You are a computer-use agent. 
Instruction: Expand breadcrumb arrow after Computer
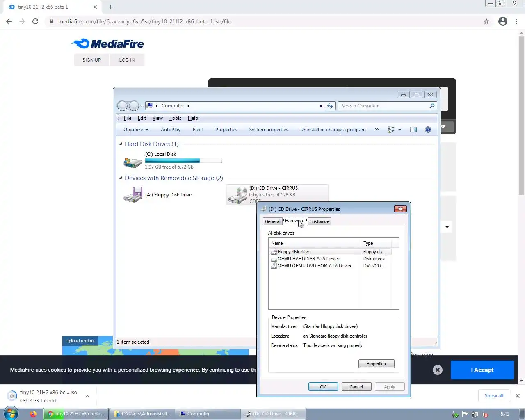tap(188, 106)
